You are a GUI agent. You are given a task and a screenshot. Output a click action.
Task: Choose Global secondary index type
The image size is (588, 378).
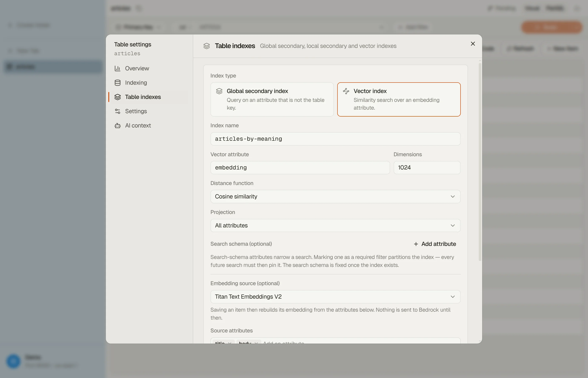tap(272, 99)
